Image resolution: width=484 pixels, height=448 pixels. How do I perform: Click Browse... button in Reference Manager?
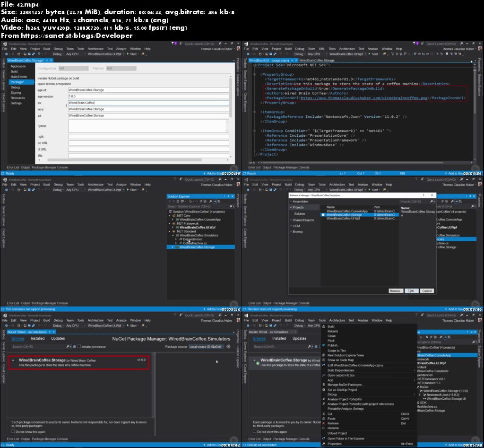(395, 291)
